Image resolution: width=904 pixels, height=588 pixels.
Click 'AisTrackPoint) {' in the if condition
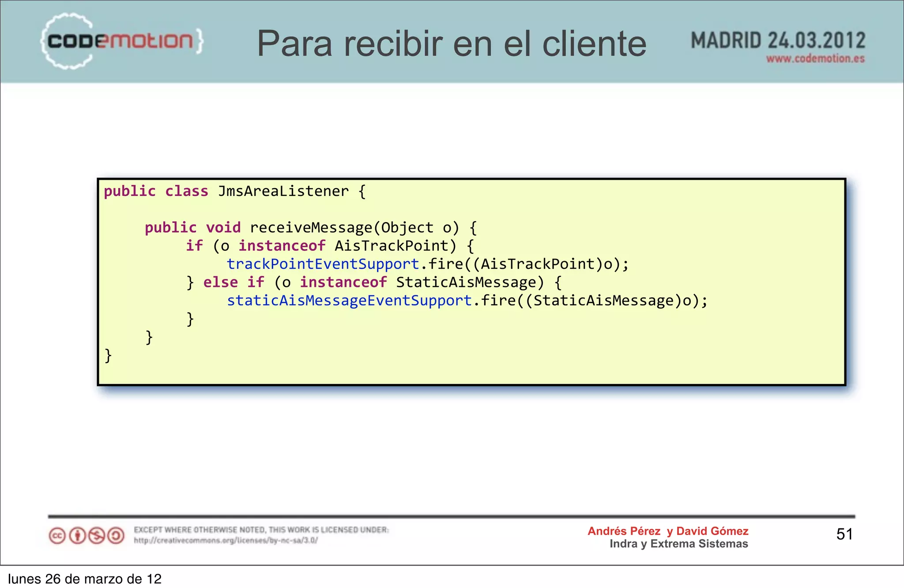click(404, 246)
